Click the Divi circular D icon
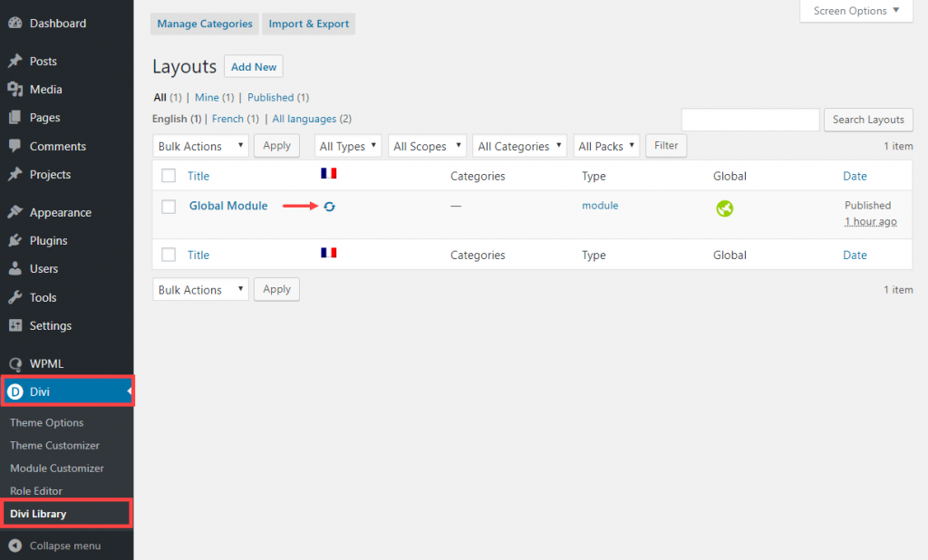 pos(15,391)
